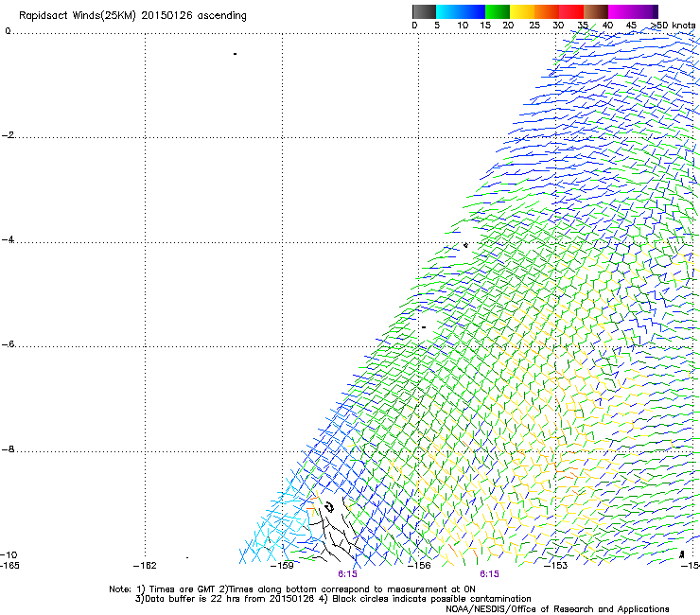Click the '-8' latitude axis label
700x615 pixels.
point(8,449)
